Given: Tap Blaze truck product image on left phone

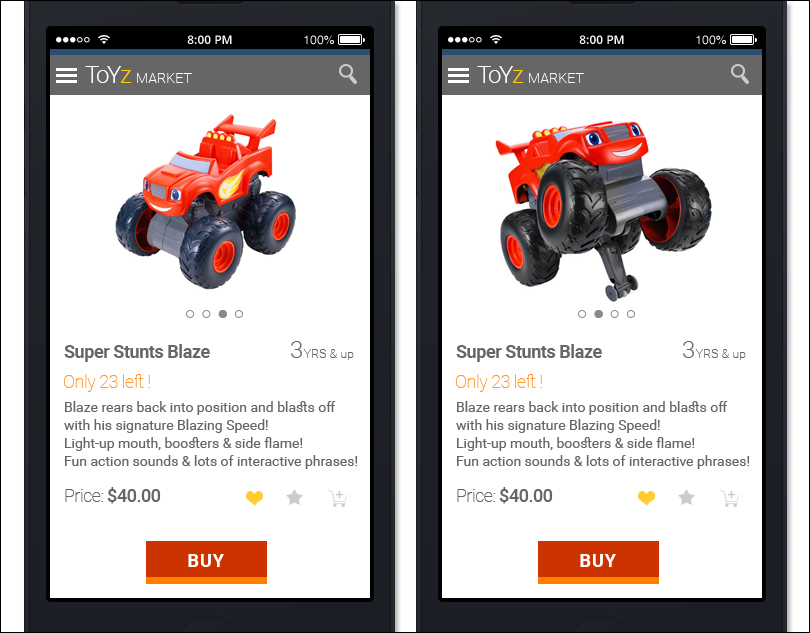Looking at the screenshot, I should 206,202.
